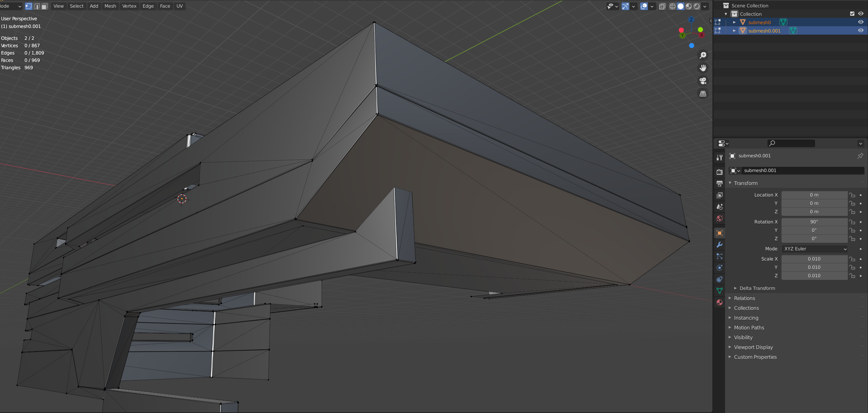The width and height of the screenshot is (868, 413).
Task: Open the Scene properties tab
Action: point(719,207)
